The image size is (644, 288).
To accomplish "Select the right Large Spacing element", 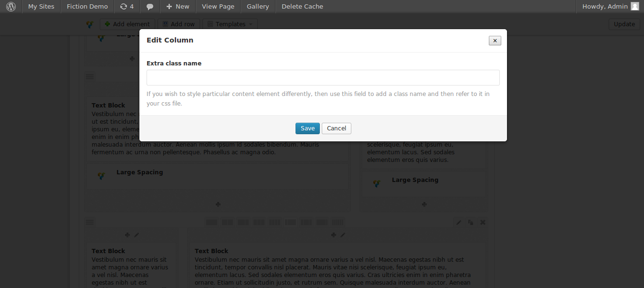I will (x=424, y=184).
